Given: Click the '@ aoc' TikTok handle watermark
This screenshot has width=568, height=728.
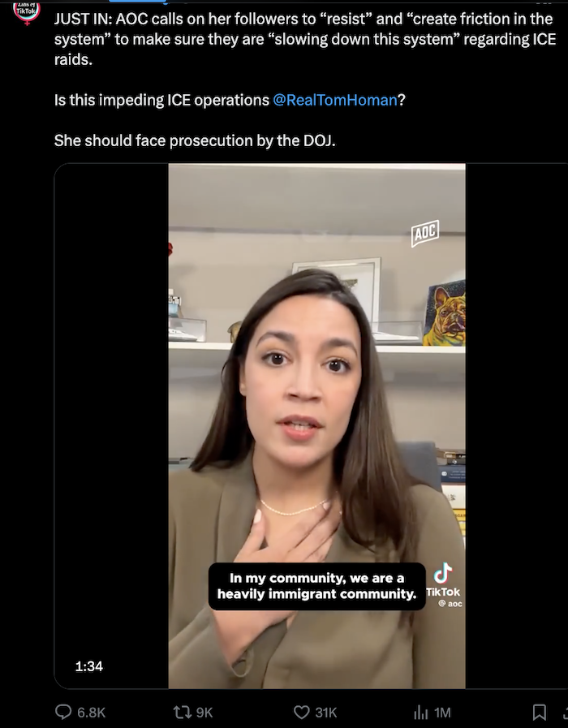Looking at the screenshot, I should tap(450, 604).
